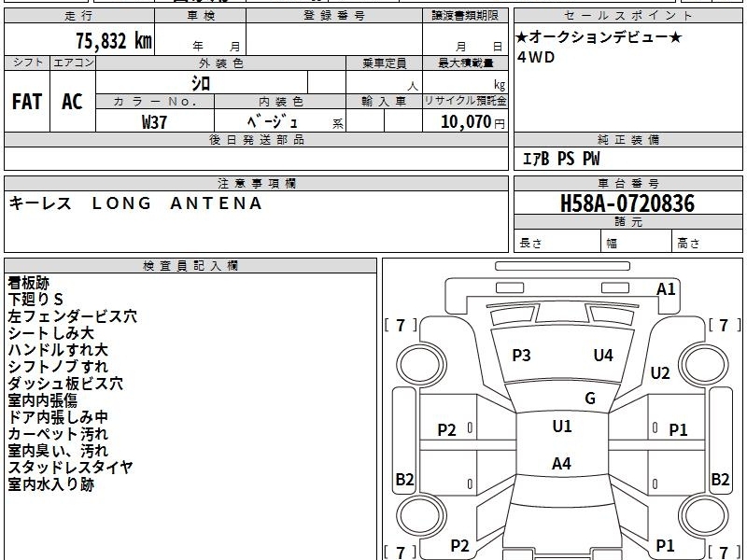
Task: Click the A1 mark on front bumper
Action: [x=666, y=289]
